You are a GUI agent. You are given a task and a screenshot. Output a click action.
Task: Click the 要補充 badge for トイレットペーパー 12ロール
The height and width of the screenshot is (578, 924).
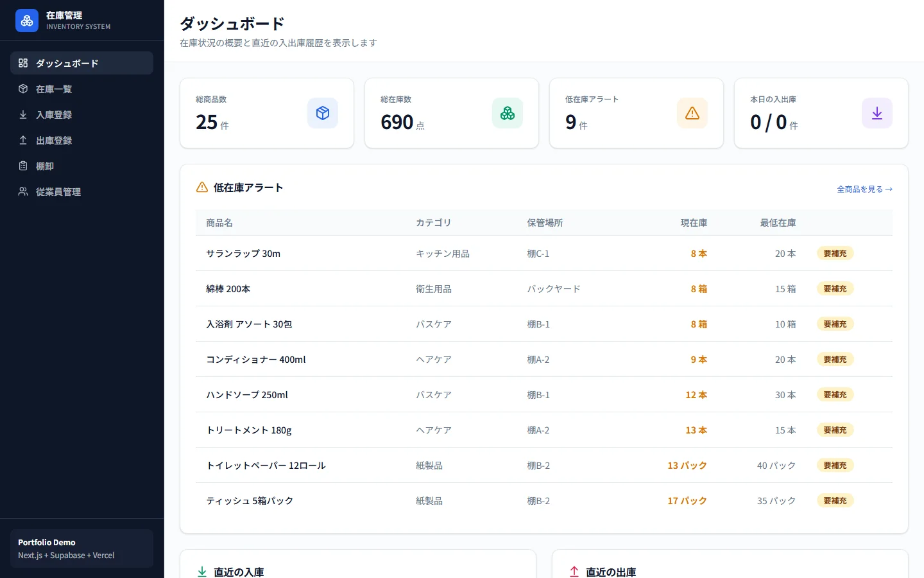[835, 465]
